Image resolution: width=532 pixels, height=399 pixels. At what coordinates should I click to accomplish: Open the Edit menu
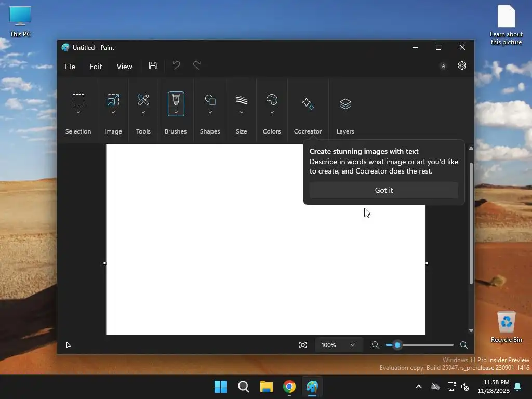pyautogui.click(x=96, y=66)
